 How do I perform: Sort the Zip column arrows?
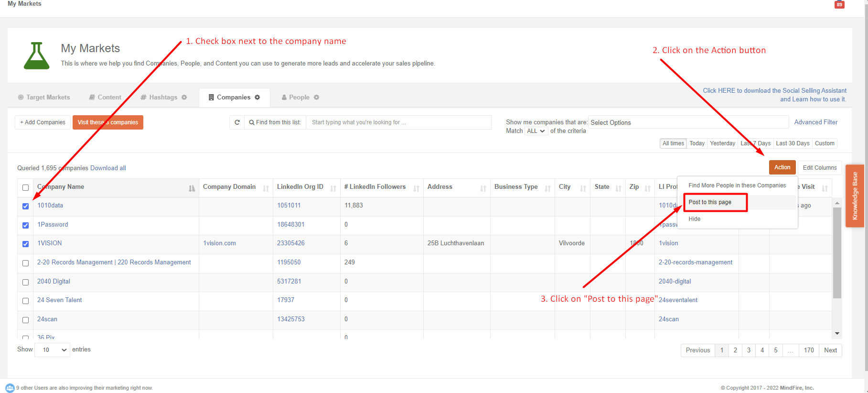(x=648, y=188)
